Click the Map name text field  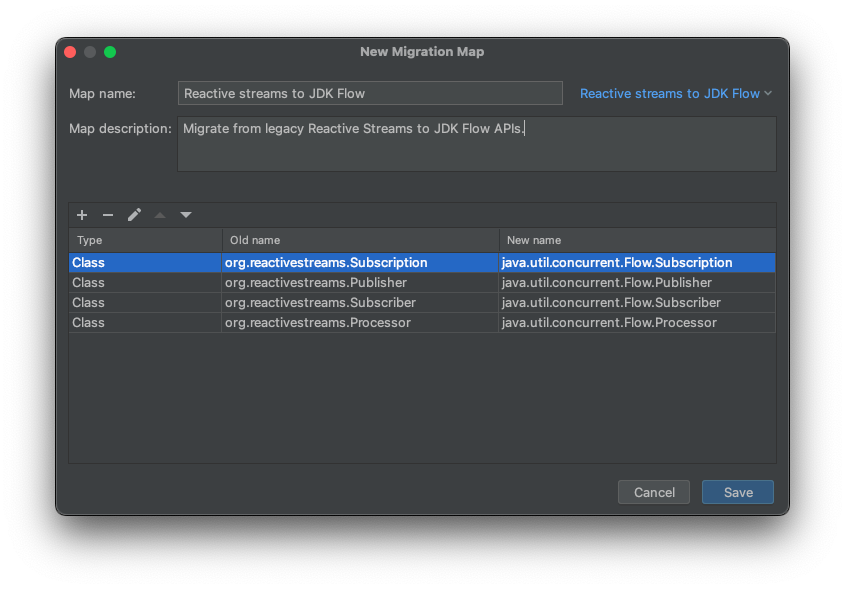(370, 93)
